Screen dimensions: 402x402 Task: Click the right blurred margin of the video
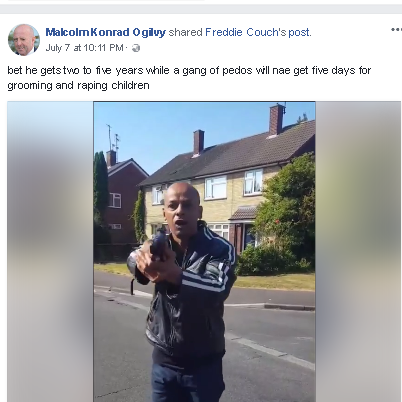(358, 252)
